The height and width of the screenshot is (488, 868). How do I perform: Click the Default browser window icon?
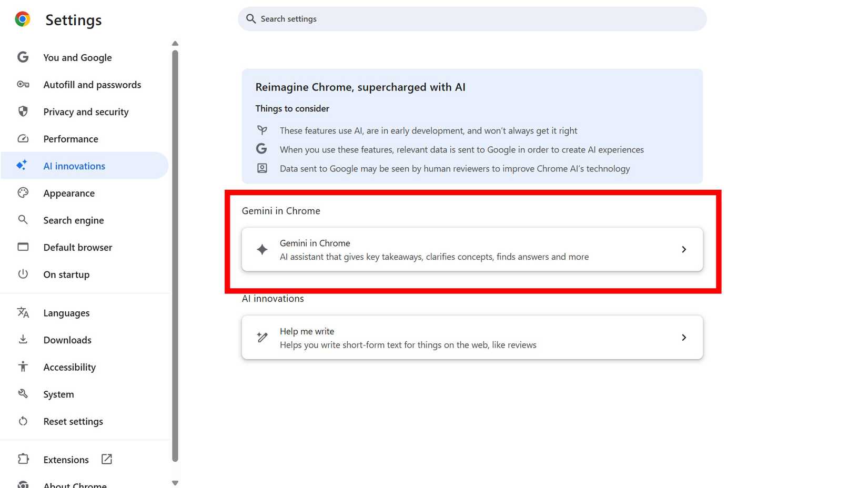pos(23,247)
